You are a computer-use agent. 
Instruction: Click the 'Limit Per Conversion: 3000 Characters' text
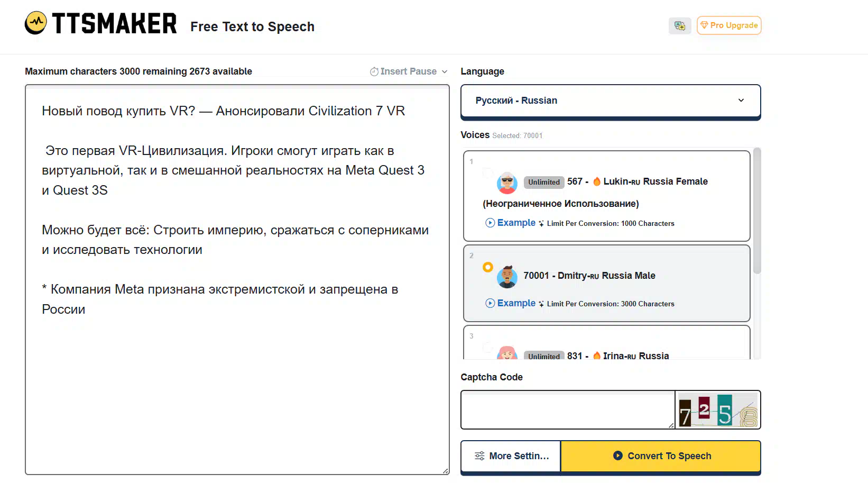[611, 304]
